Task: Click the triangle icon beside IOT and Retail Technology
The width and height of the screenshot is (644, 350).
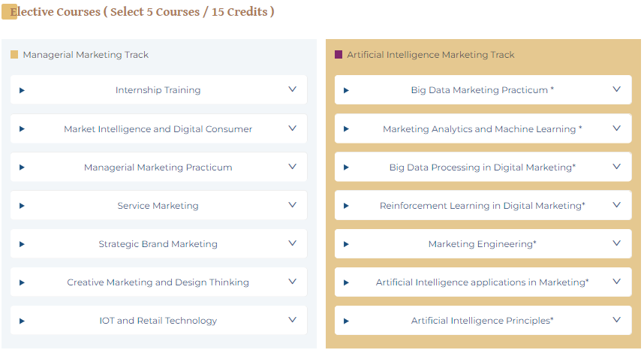Action: (23, 321)
